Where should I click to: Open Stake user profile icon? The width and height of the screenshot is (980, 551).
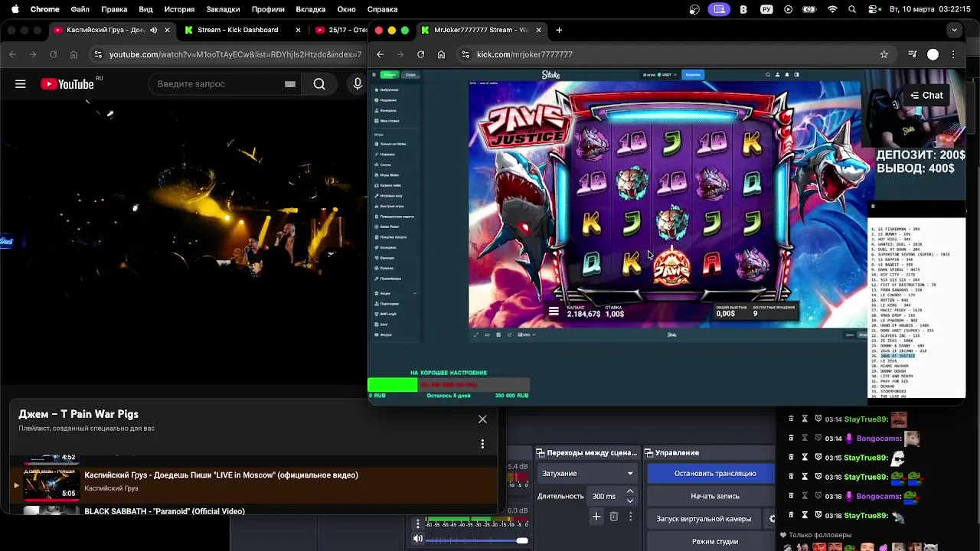tap(777, 74)
